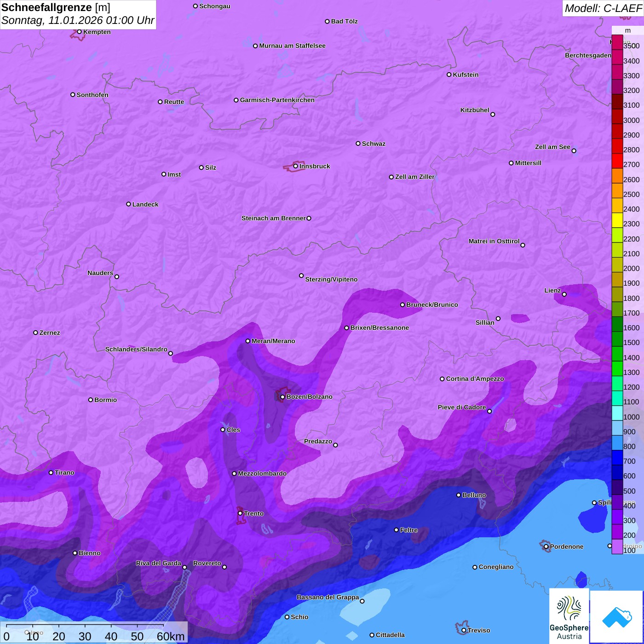Select the Treviso marker dot
This screenshot has width=644, height=644.
tap(463, 630)
